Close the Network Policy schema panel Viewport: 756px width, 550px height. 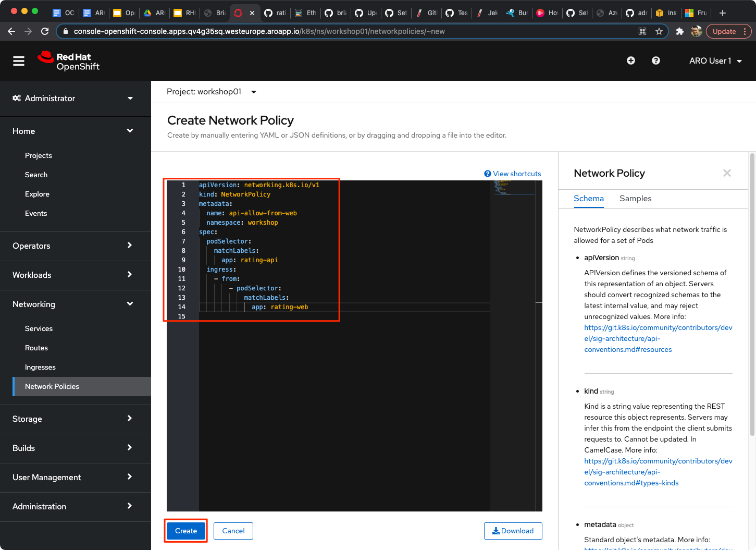click(x=727, y=173)
